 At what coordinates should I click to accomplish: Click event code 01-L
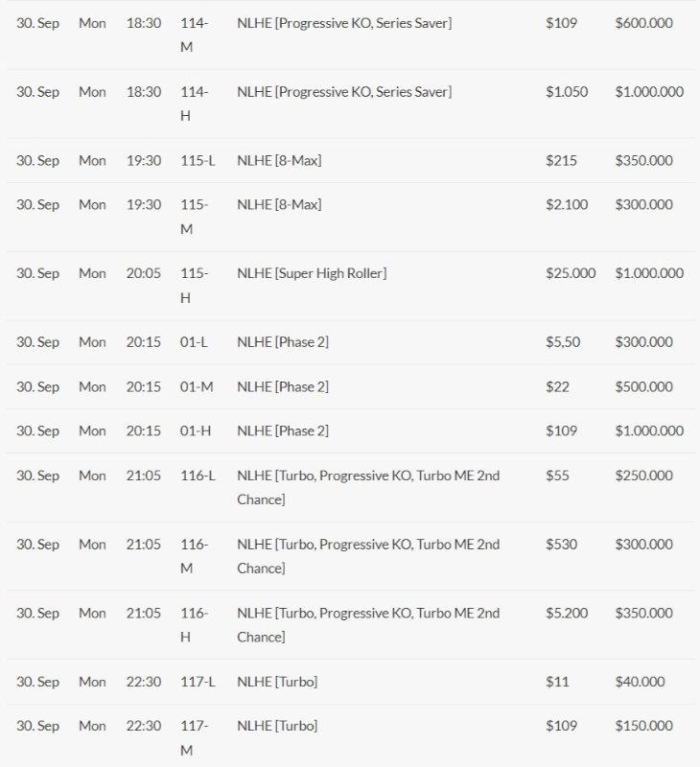[194, 342]
